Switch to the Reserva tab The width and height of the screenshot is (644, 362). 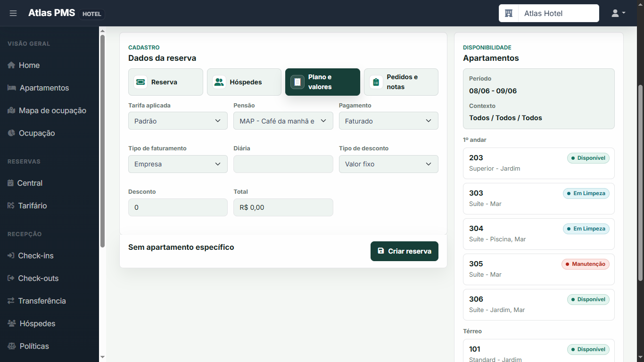165,82
